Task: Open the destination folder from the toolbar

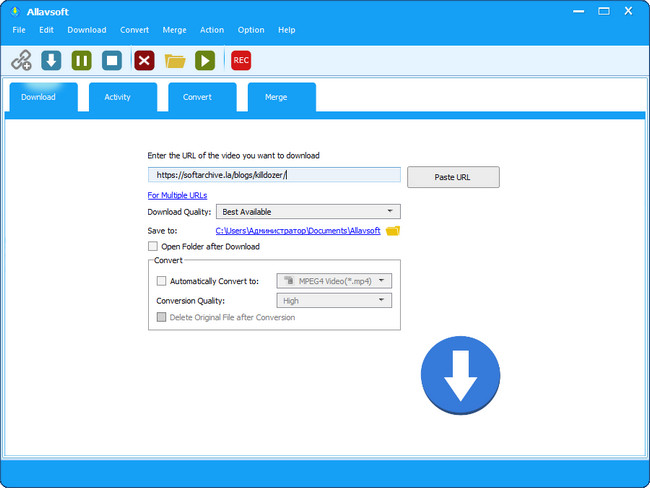Action: coord(175,61)
